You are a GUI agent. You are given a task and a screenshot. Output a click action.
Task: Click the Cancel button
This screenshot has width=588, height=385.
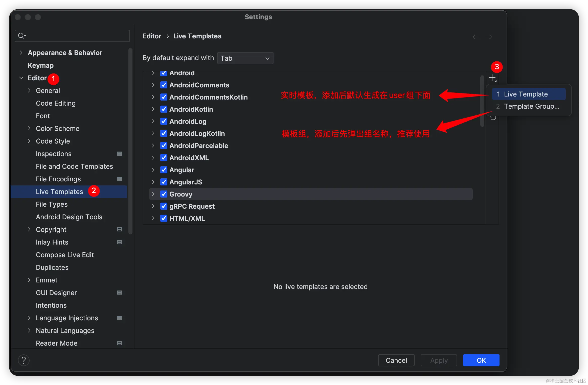[x=396, y=360]
